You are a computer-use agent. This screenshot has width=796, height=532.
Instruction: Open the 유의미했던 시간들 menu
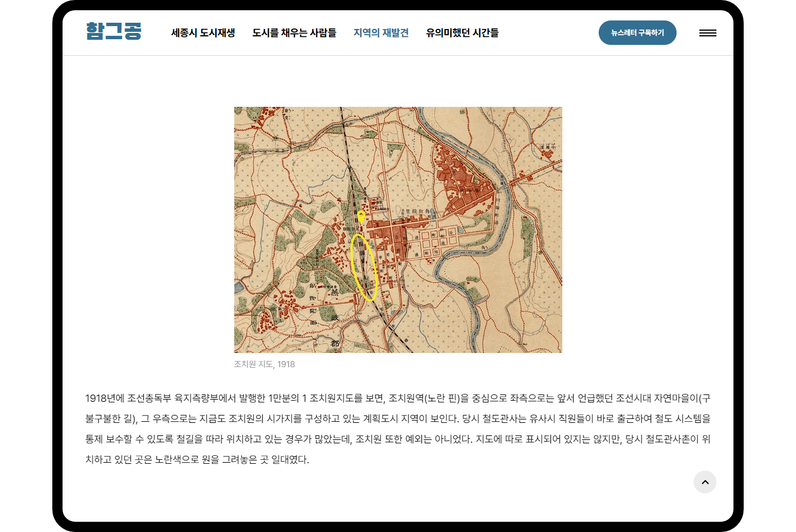pos(462,33)
